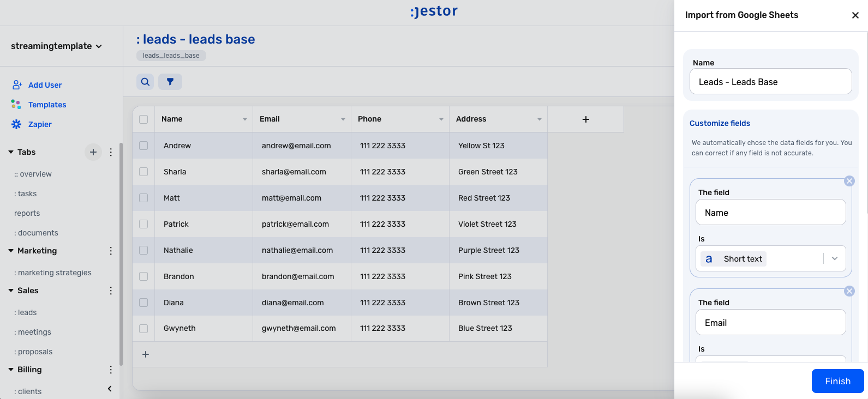Select the Diana row checkbox
Image resolution: width=868 pixels, height=399 pixels.
143,303
